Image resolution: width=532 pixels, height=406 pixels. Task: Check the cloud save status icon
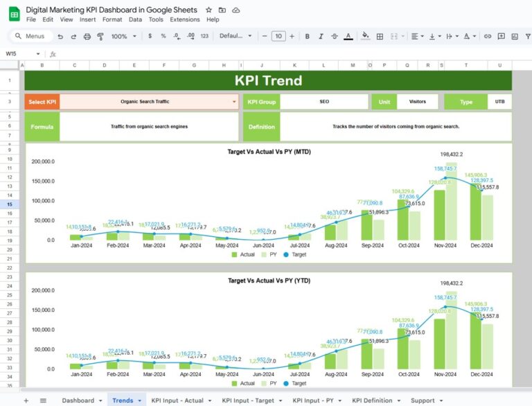[236, 10]
